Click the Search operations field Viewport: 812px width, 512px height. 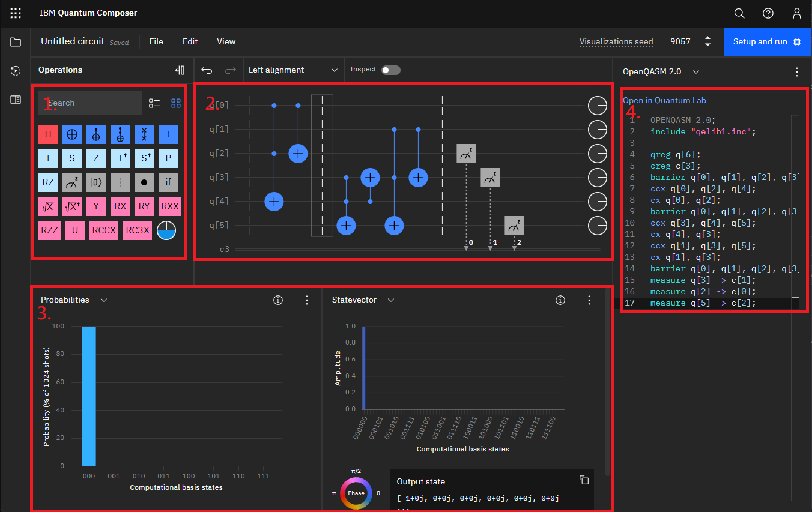[x=90, y=103]
